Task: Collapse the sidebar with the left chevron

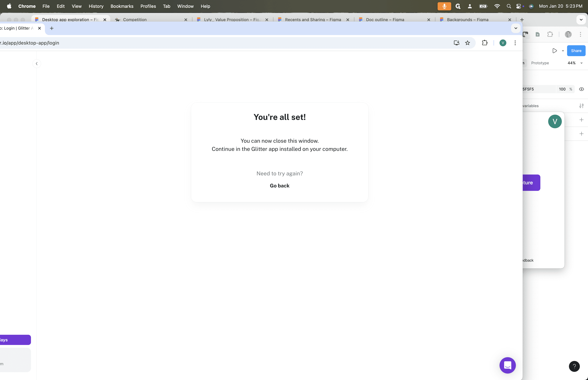Action: [37, 64]
